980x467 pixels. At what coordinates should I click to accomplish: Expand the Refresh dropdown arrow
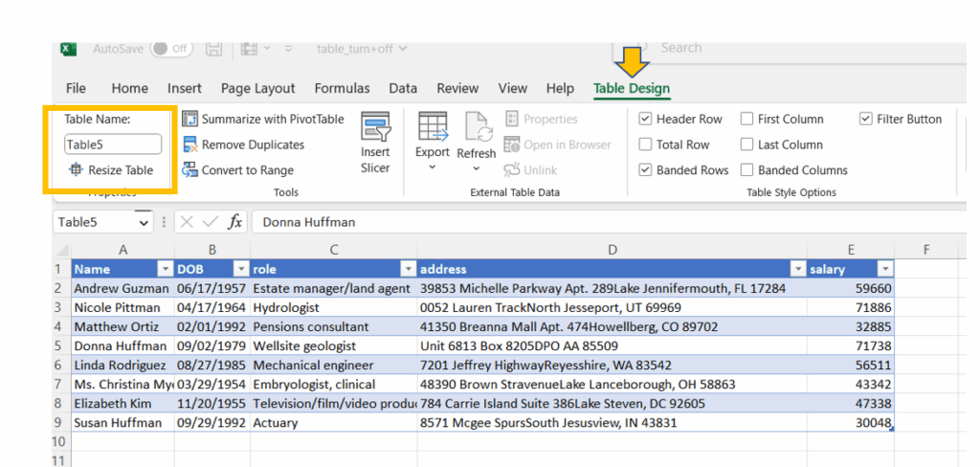pos(477,168)
